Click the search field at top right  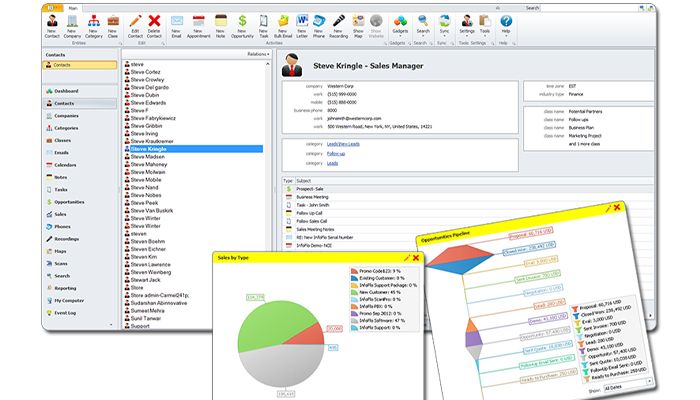click(x=589, y=8)
